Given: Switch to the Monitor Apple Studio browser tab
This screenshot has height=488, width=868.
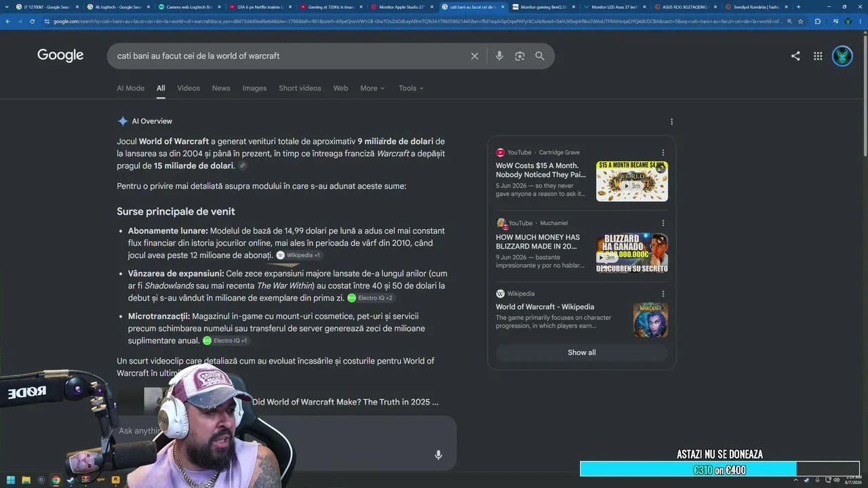Looking at the screenshot, I should click(x=402, y=7).
